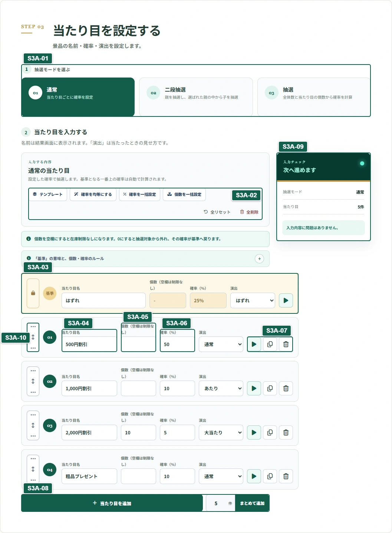Click the はずれ name input field
The width and height of the screenshot is (392, 533).
(103, 300)
